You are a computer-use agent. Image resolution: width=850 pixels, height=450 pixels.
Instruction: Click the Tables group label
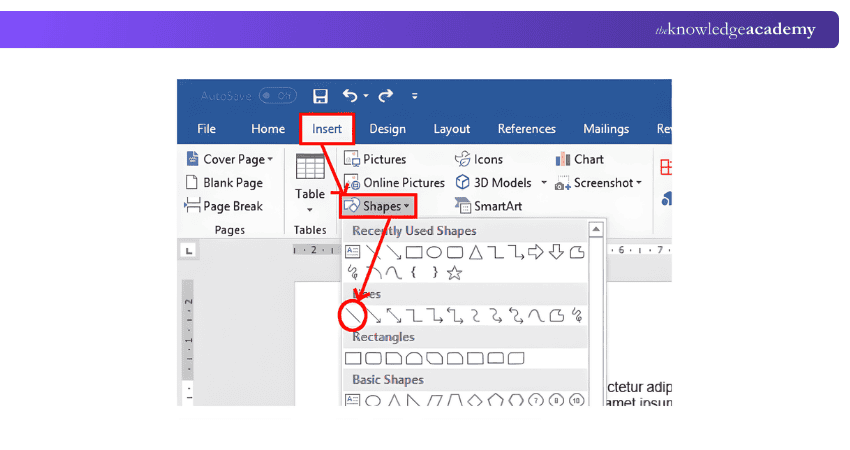point(310,230)
